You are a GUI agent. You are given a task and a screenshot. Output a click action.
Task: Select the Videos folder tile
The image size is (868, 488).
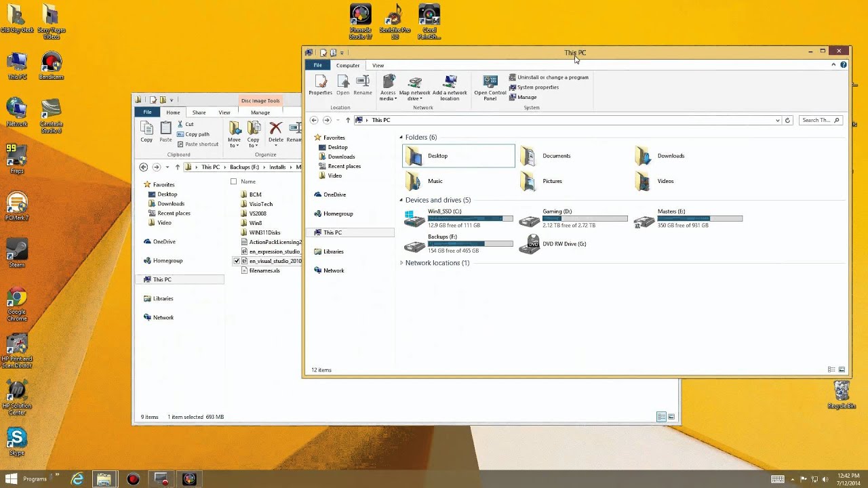[x=688, y=181]
